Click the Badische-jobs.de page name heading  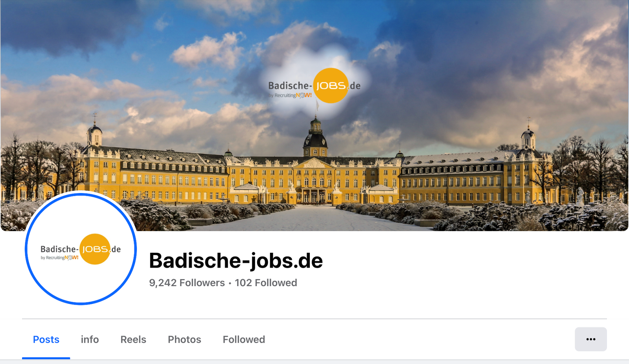click(236, 260)
